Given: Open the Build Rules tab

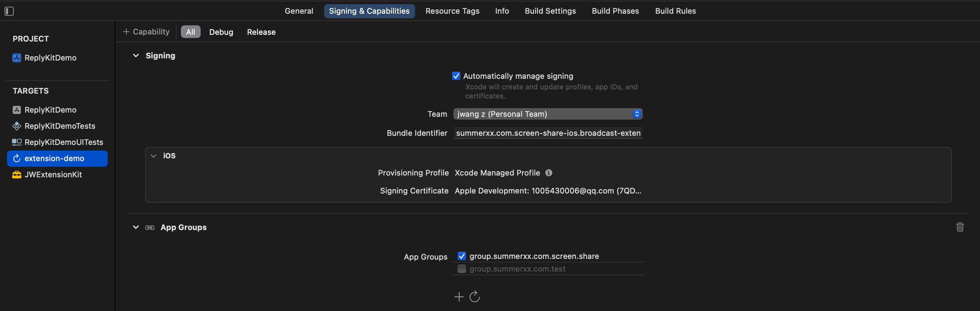Looking at the screenshot, I should (x=675, y=11).
